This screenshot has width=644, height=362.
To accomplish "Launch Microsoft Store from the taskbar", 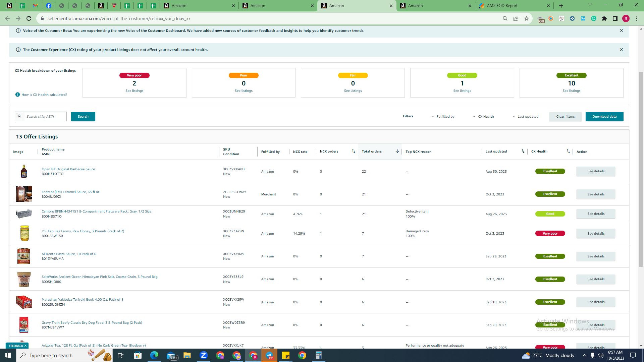I will (x=138, y=355).
